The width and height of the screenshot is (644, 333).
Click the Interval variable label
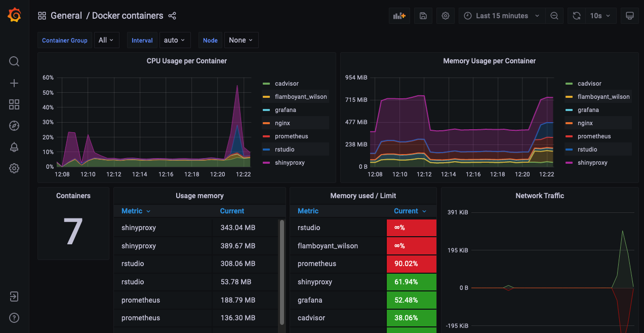142,40
